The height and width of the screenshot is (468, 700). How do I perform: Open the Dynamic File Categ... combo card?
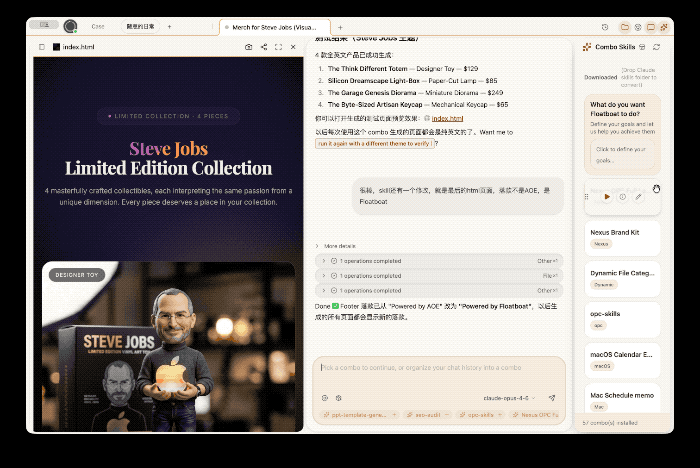tap(622, 279)
